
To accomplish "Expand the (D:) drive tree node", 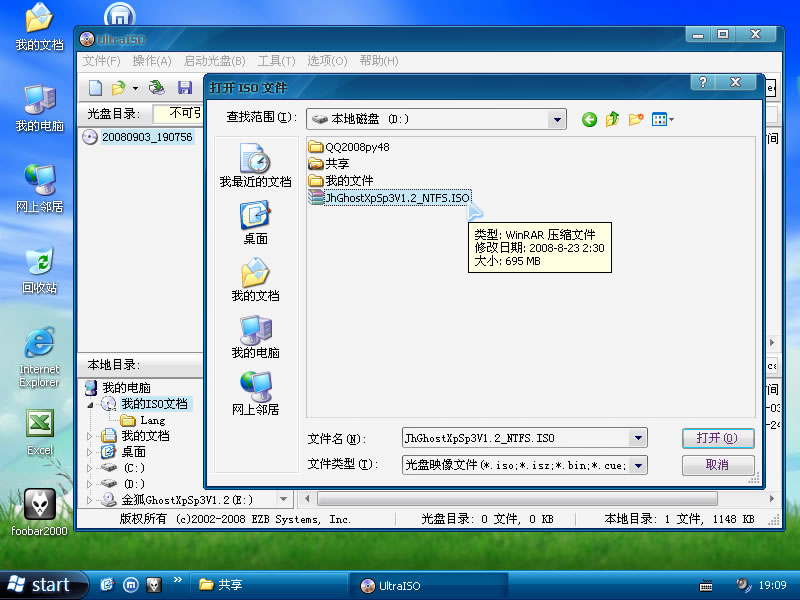I will coord(90,484).
